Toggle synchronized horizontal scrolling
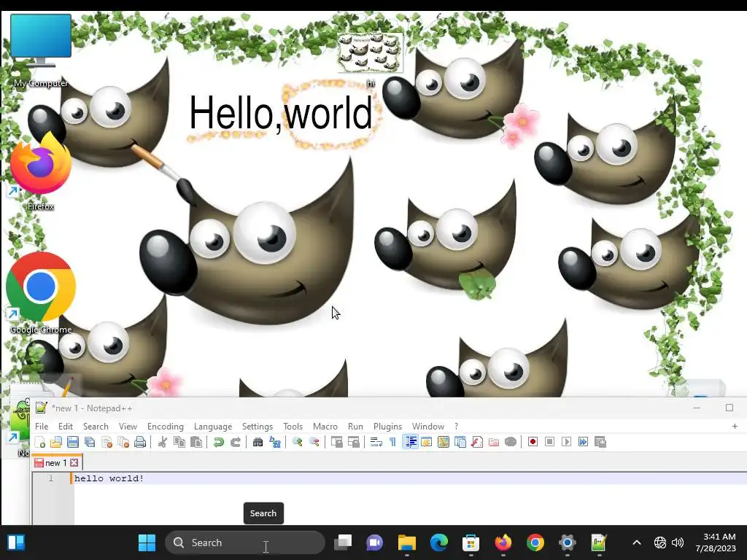This screenshot has height=560, width=747. point(354,443)
